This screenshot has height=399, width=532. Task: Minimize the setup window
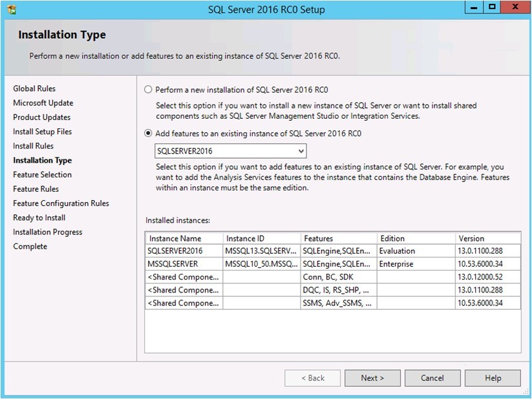coord(474,7)
